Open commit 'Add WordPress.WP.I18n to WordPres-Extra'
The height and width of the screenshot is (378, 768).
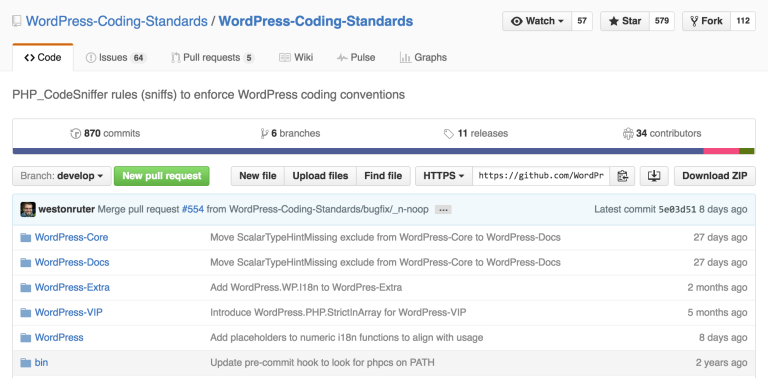coord(306,287)
